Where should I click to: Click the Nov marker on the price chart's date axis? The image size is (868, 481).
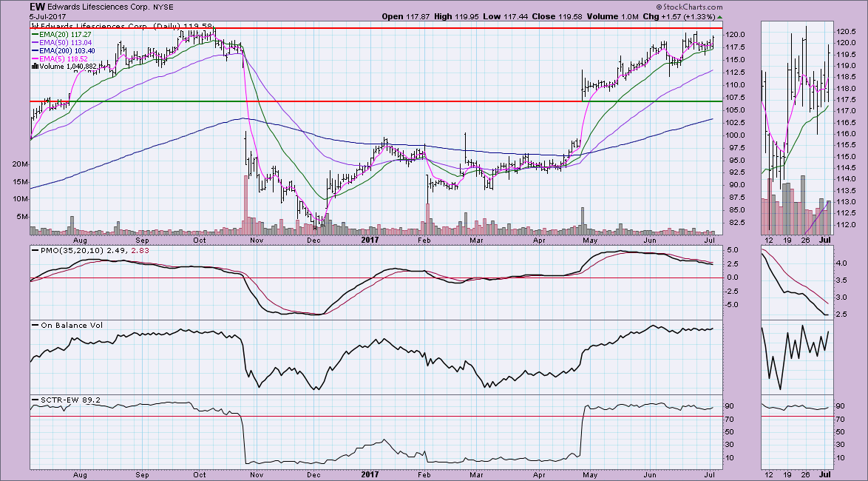click(x=256, y=241)
